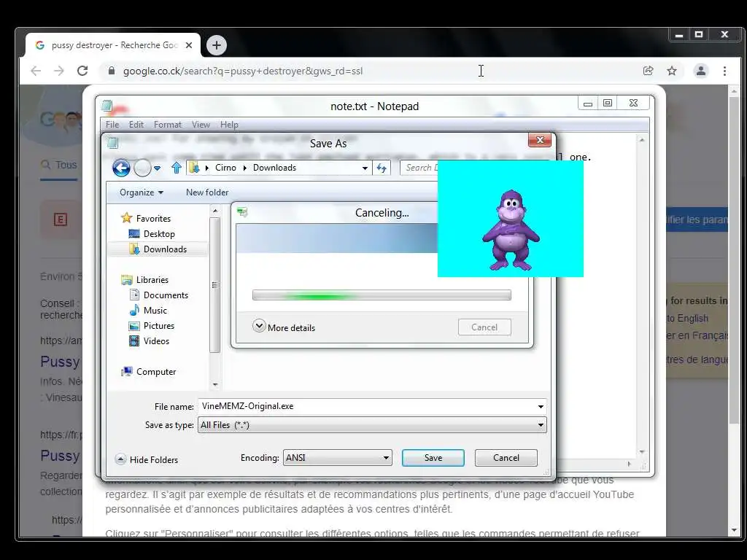747x560 pixels.
Task: Open the Chrome profile avatar
Action: pos(701,71)
